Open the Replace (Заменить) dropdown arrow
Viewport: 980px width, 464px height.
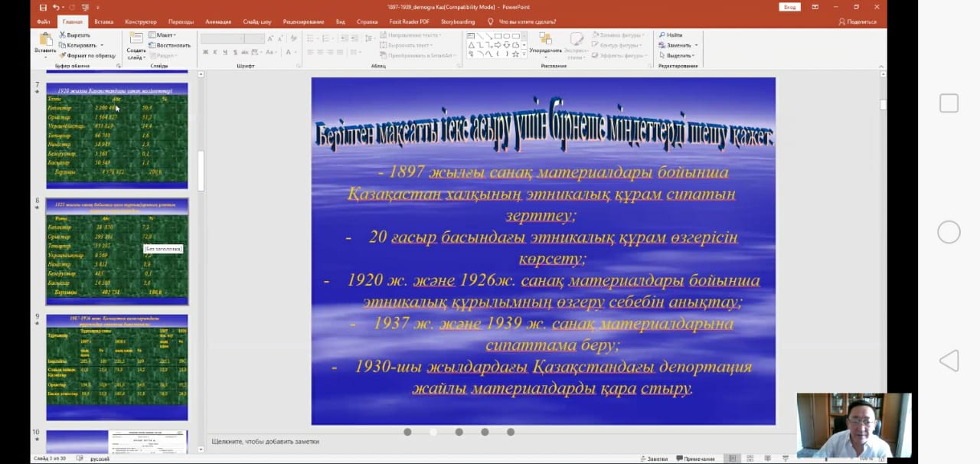(696, 45)
